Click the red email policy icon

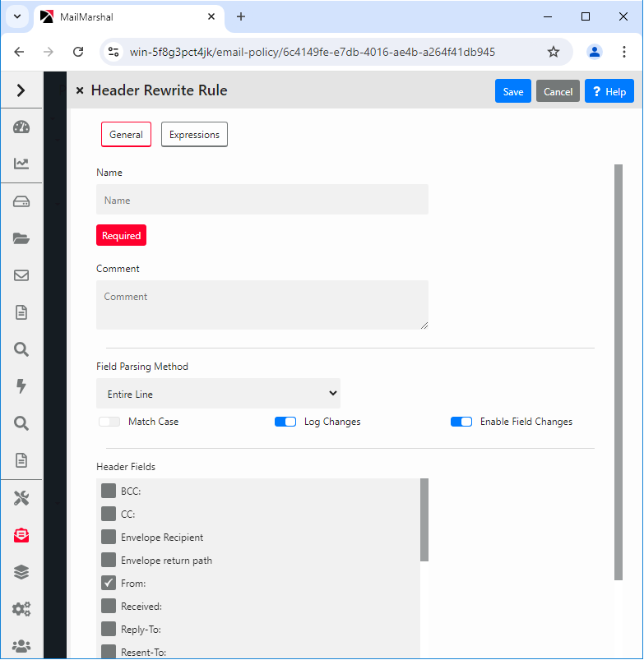coord(21,535)
